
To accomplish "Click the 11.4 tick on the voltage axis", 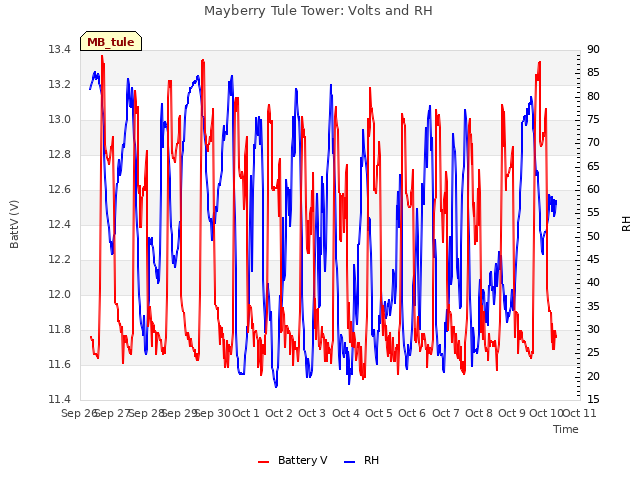I will tap(59, 400).
